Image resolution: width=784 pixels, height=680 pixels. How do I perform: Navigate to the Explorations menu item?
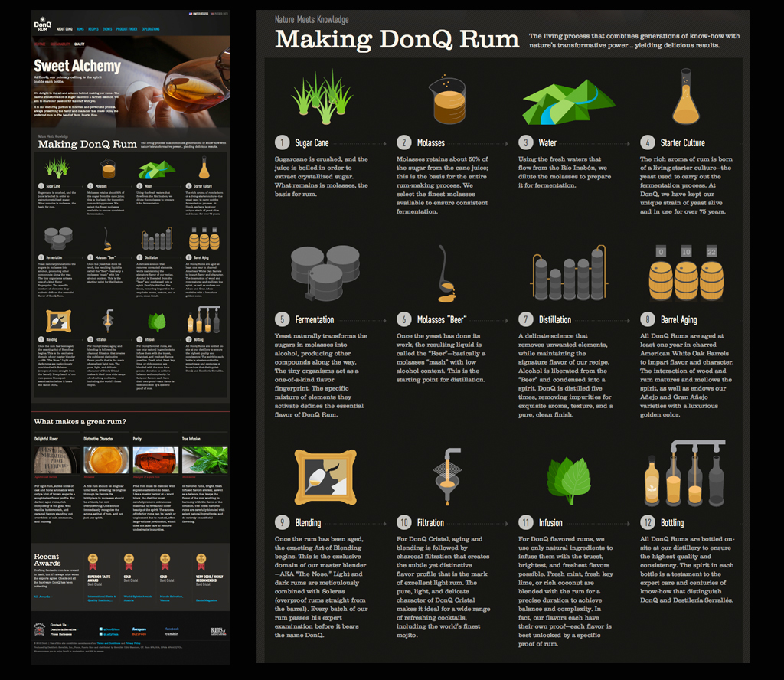pyautogui.click(x=151, y=29)
